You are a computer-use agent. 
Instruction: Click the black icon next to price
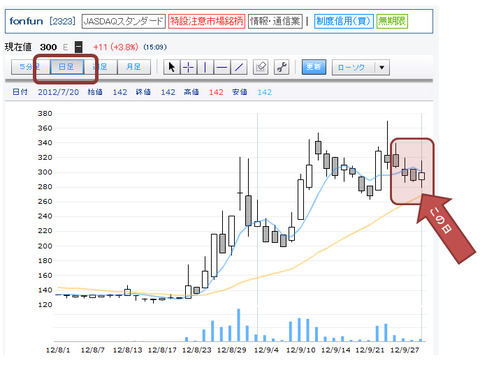tap(78, 47)
